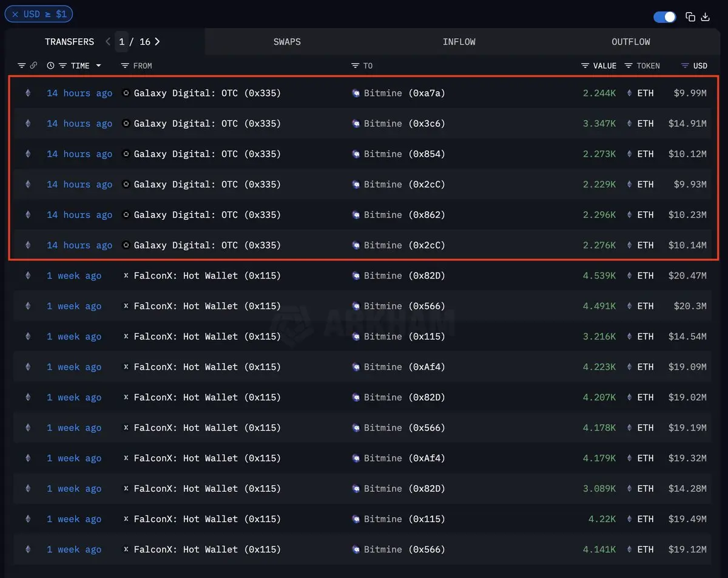Click the ETH token icon in the $19.49M row

pos(629,519)
